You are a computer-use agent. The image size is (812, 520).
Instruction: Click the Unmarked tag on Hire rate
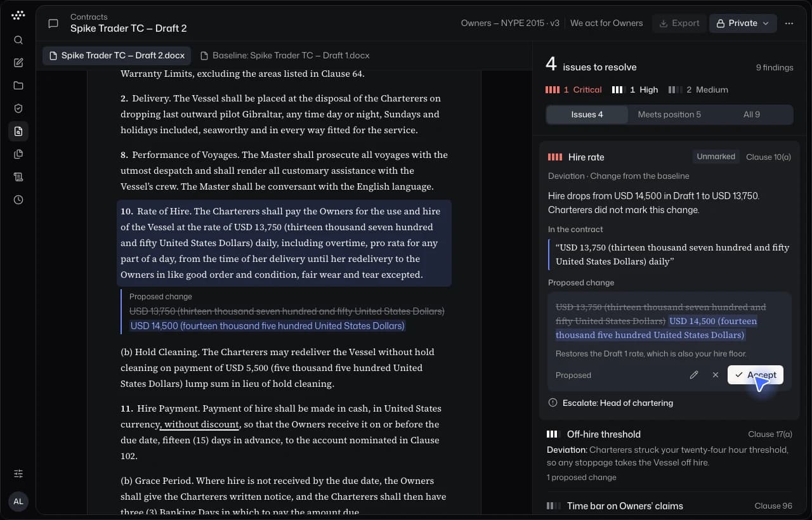pos(716,157)
